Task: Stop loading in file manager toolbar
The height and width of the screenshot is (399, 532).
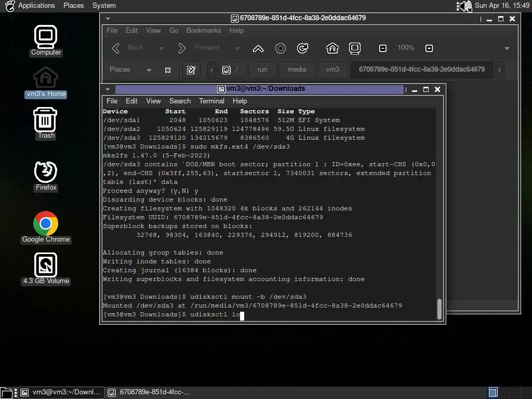Action: pos(280,48)
